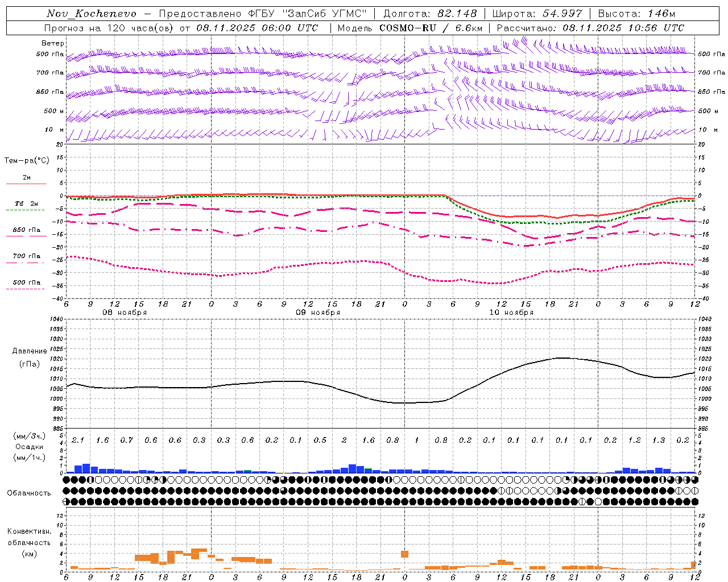Click the 'Осадки' precipitation label
Screen dimensions: 728x582
tap(30, 447)
